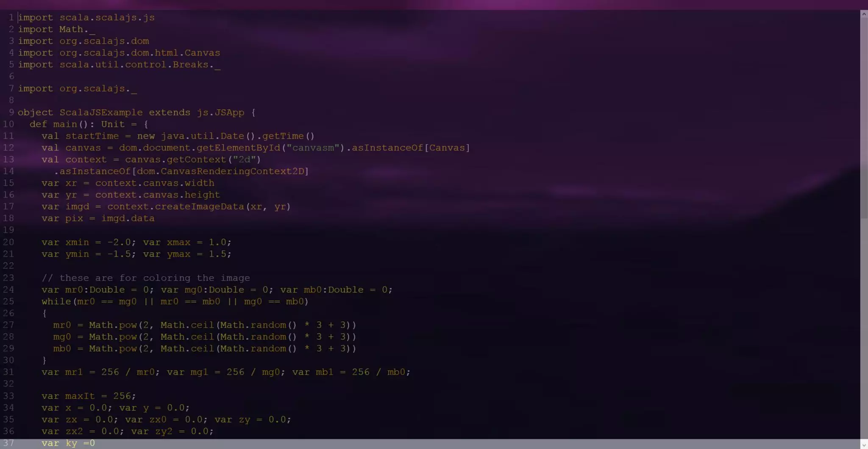Image resolution: width=868 pixels, height=449 pixels.
Task: Click the scrollbar down arrow
Action: click(x=864, y=445)
